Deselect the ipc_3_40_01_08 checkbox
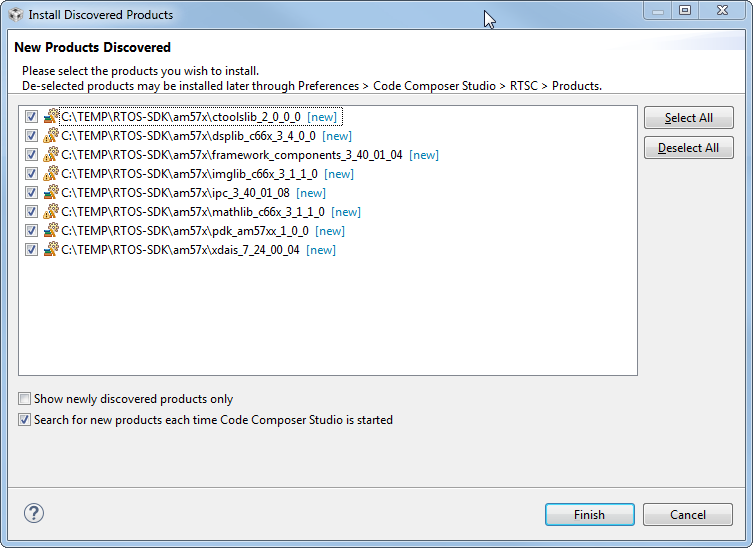Image resolution: width=753 pixels, height=548 pixels. click(32, 193)
